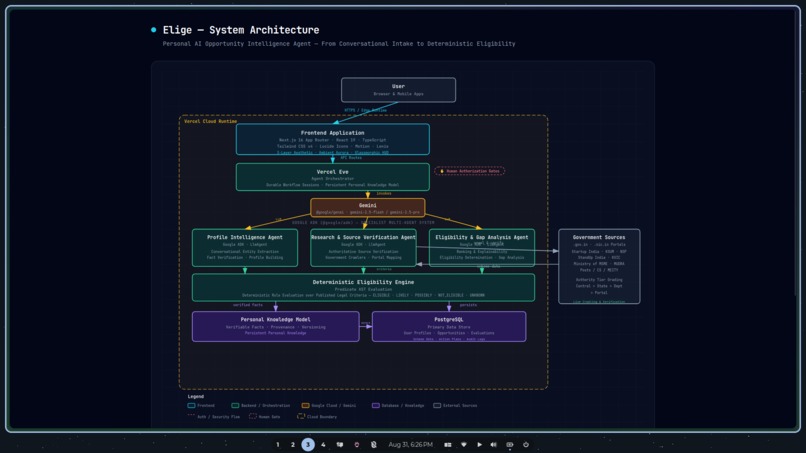
Task: Click the Human Authorization Gates pill
Action: coord(470,171)
